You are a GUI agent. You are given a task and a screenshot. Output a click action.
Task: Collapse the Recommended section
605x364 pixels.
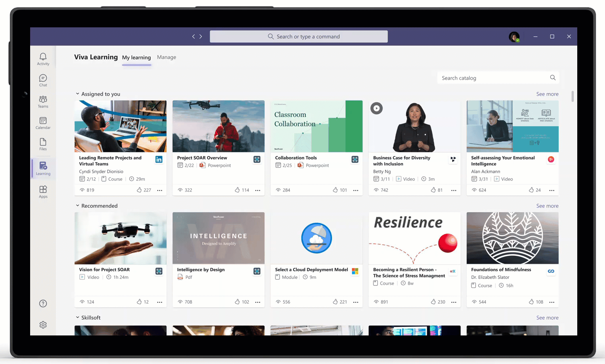click(78, 205)
